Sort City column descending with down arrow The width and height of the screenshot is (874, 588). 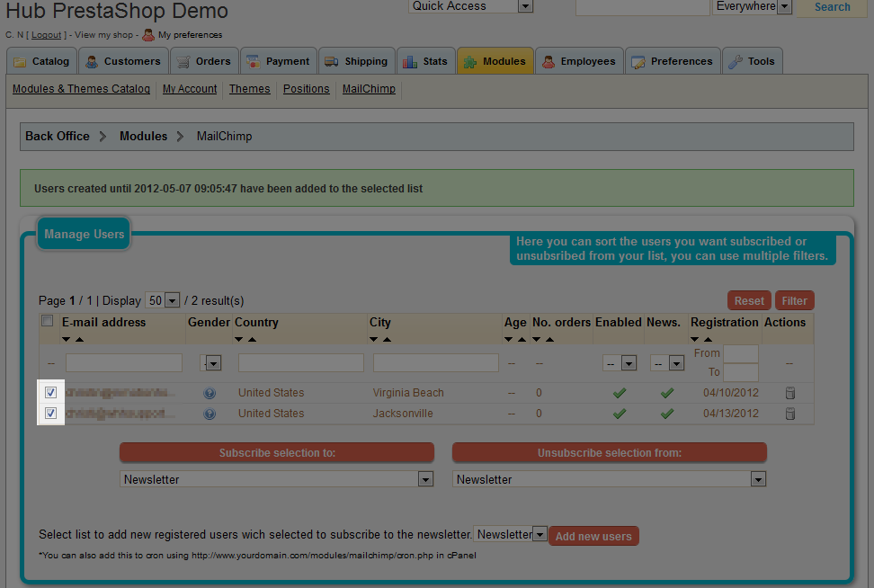pos(374,339)
